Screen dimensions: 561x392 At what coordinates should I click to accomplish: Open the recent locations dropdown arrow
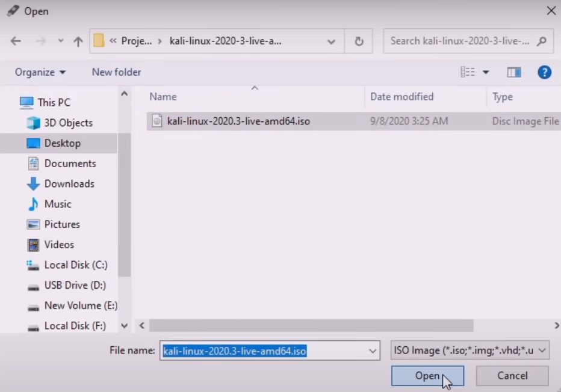[61, 41]
